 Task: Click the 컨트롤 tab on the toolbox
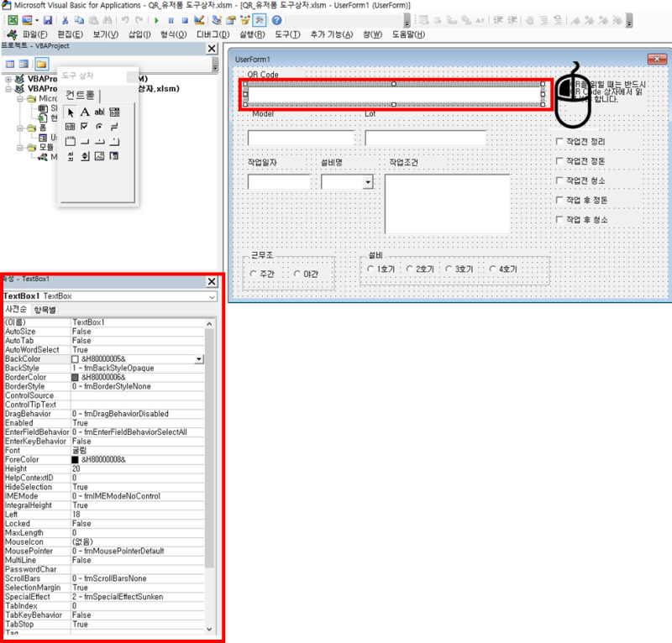(x=81, y=96)
